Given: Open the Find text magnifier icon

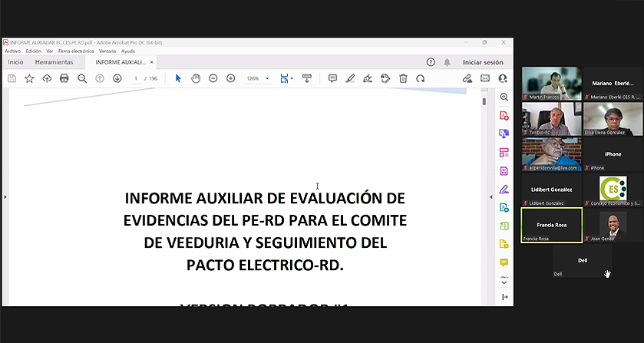Looking at the screenshot, I should [82, 78].
